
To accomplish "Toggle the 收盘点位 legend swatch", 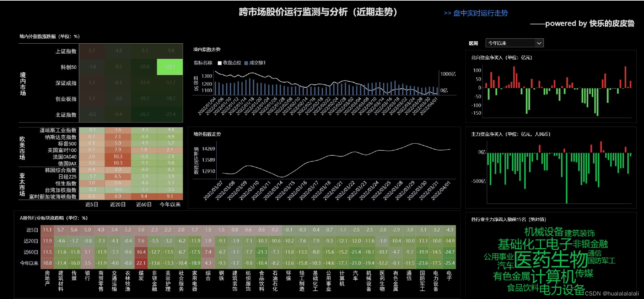I will pyautogui.click(x=220, y=63).
